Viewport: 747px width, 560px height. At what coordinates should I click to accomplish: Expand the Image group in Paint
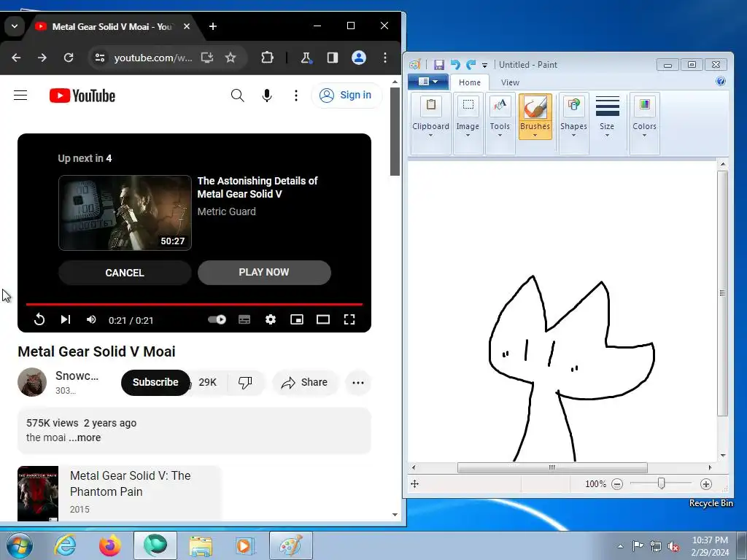tap(468, 122)
